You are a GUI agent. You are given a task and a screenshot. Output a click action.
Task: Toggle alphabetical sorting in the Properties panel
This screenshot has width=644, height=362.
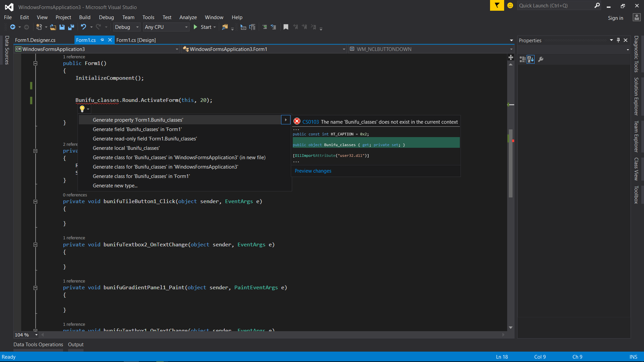(531, 59)
